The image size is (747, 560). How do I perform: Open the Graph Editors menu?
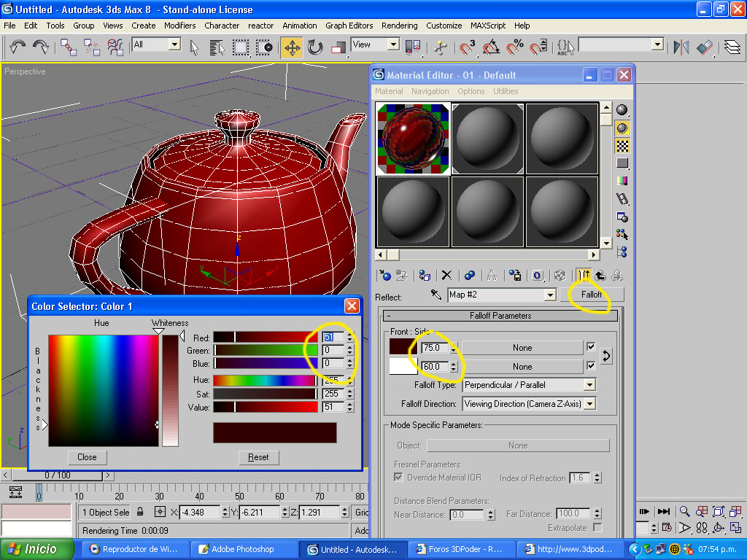tap(349, 26)
